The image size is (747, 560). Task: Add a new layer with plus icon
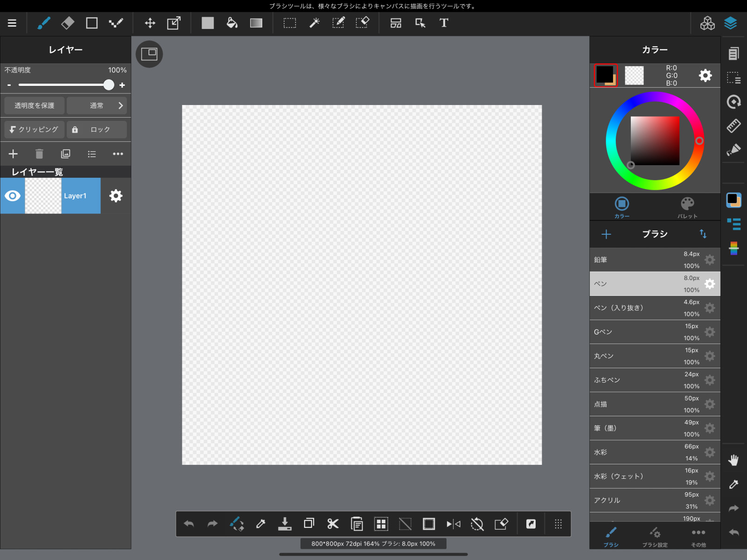click(13, 154)
